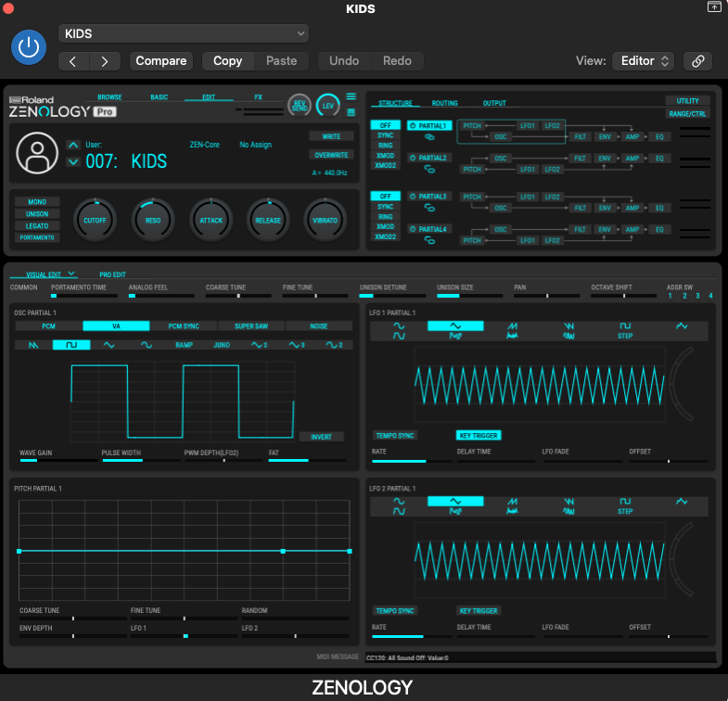Select the SUPER SAW oscillator type
Viewport: 728px width, 701px height.
point(251,326)
